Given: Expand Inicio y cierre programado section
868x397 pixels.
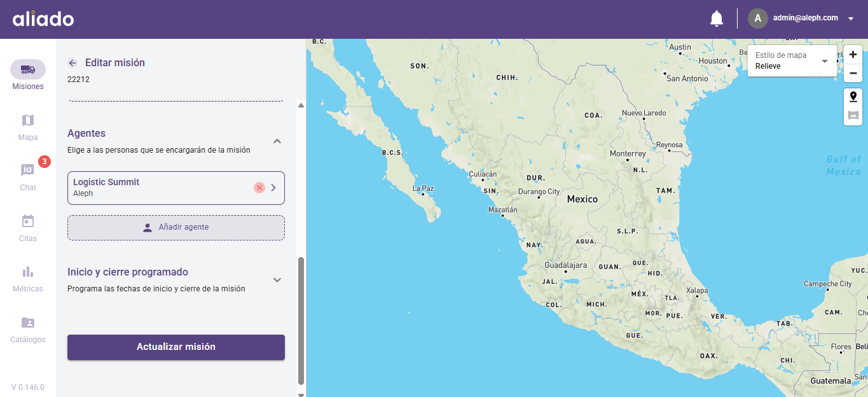Looking at the screenshot, I should pyautogui.click(x=277, y=280).
